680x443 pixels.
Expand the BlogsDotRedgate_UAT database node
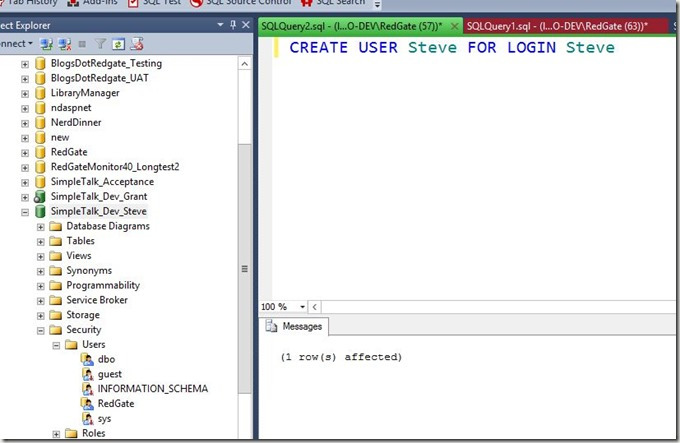pos(25,79)
